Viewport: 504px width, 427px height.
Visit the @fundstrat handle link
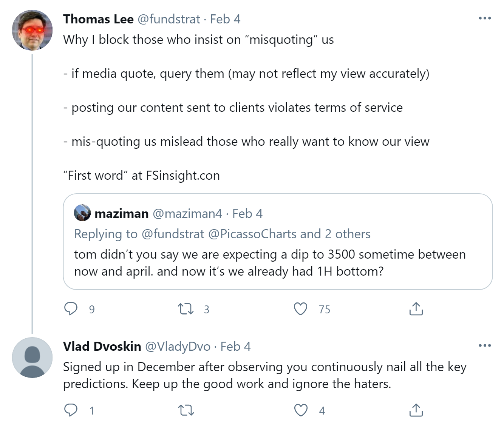point(169,19)
